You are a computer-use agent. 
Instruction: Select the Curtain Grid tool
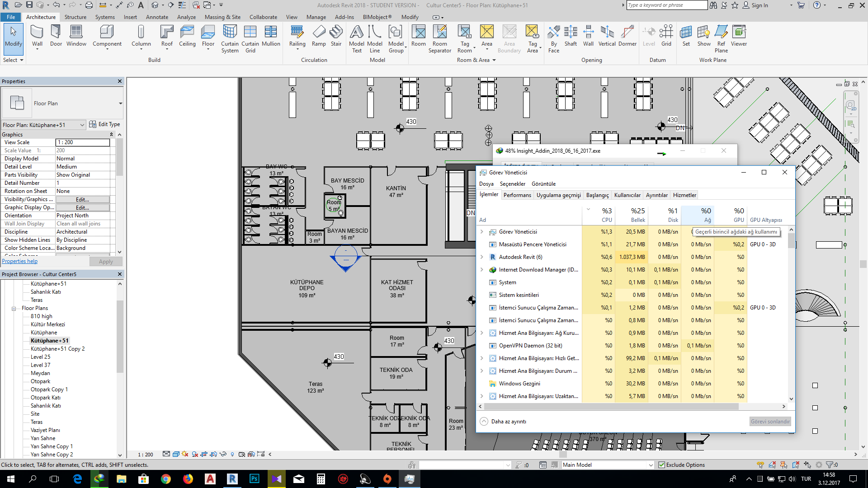click(x=250, y=39)
